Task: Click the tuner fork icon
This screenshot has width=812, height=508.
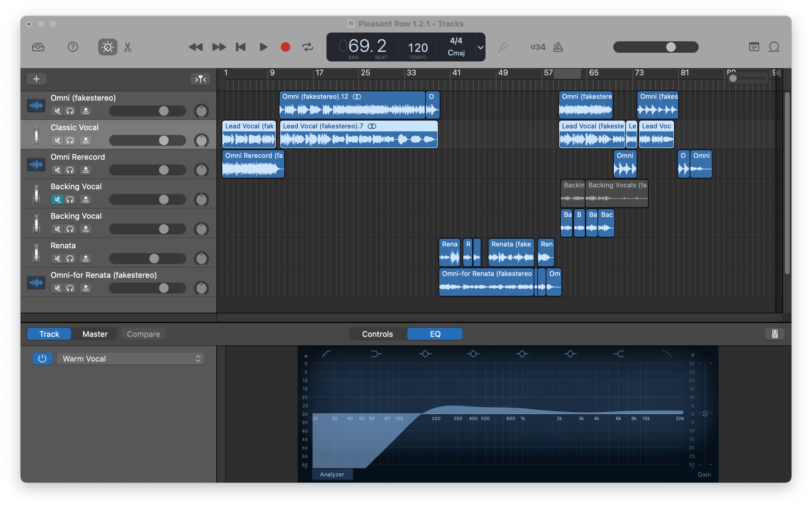Action: pyautogui.click(x=503, y=47)
